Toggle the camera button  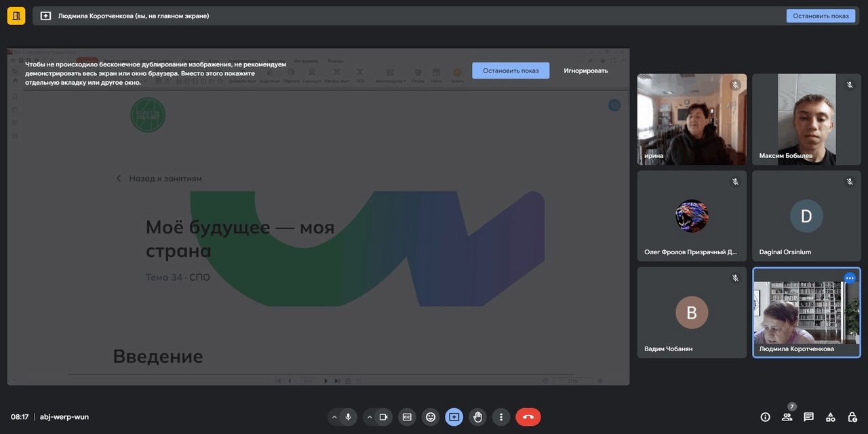coord(384,417)
